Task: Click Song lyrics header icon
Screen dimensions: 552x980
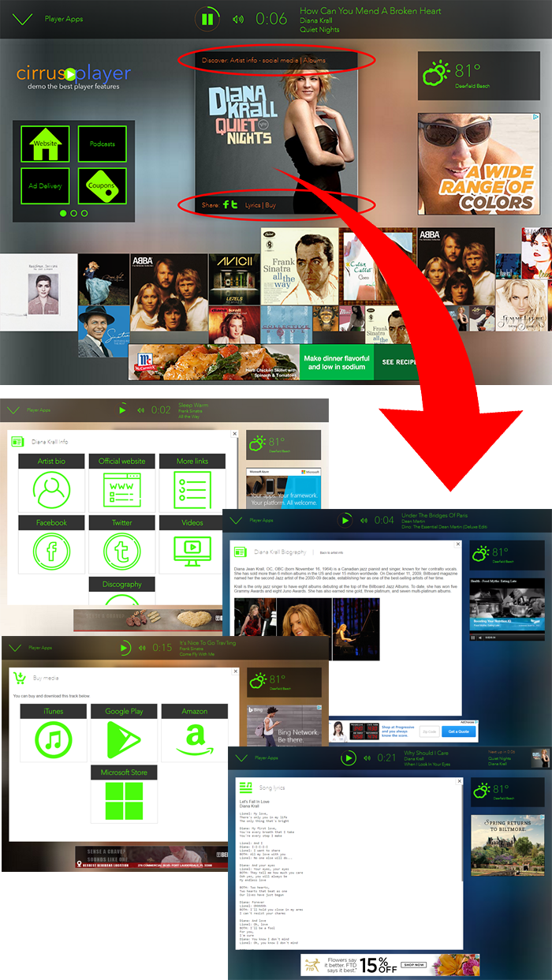Action: click(246, 787)
